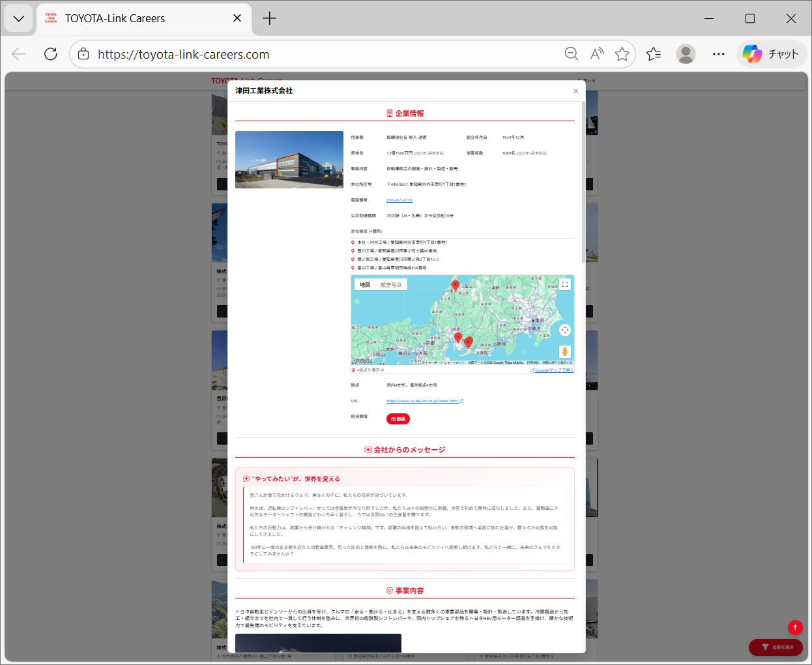Open the tsuda-inc.co.jp website URL link
The height and width of the screenshot is (665, 812).
pos(424,401)
